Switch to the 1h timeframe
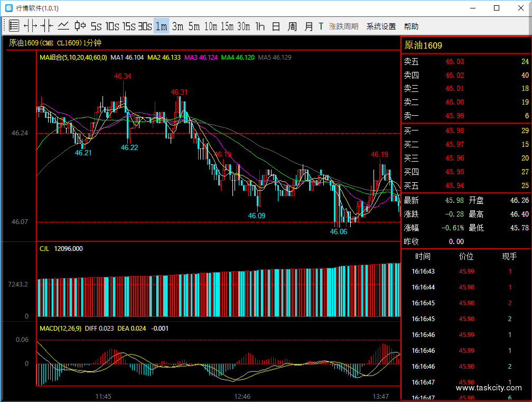 click(259, 26)
